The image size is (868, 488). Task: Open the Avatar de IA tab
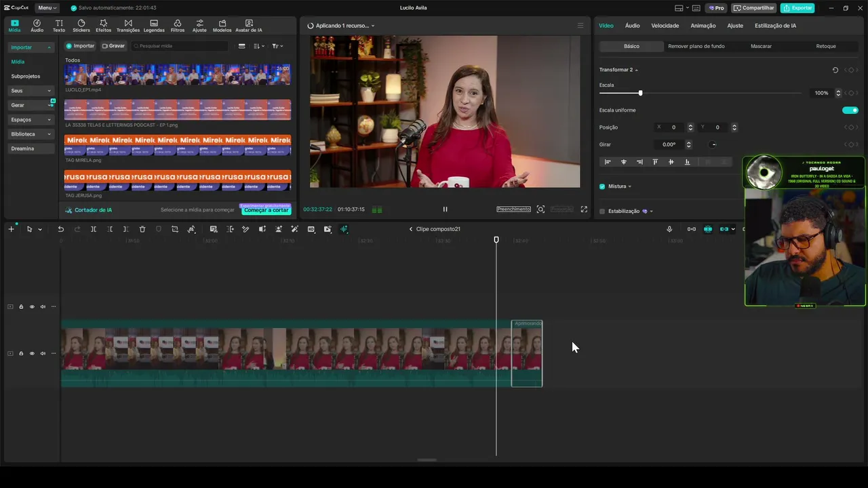coord(248,26)
